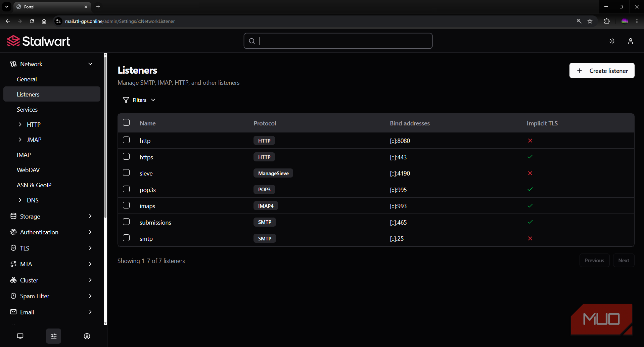Open the monitor dashboard icon at sidebar bottom
Viewport: 644px width, 347px height.
point(20,336)
